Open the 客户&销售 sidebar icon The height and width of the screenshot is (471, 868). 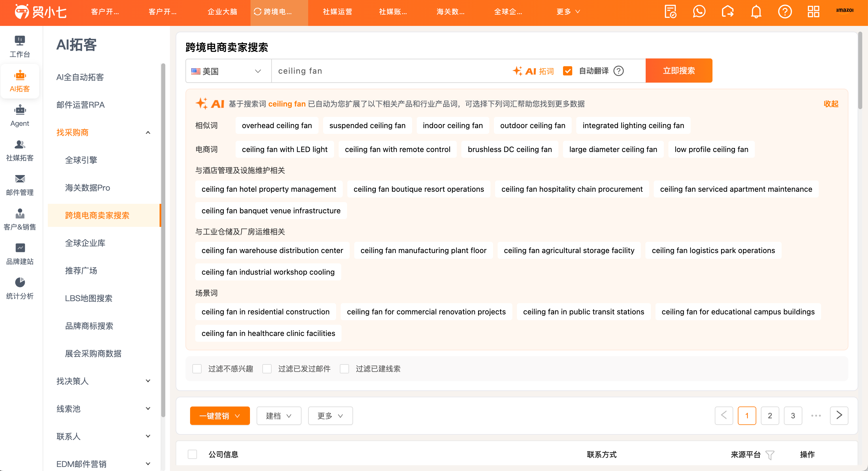click(20, 220)
